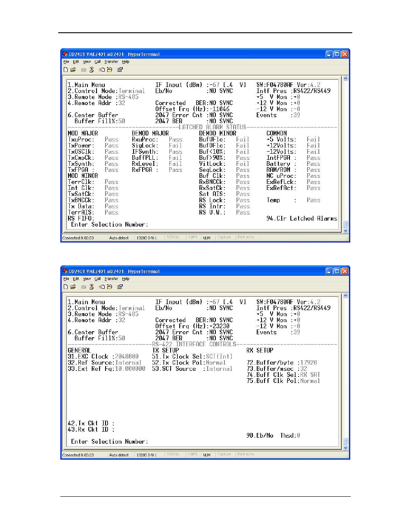Viewport: 411px width, 532px height.
Task: Click '74.Buff Clk Sel' entry
Action: point(283,374)
